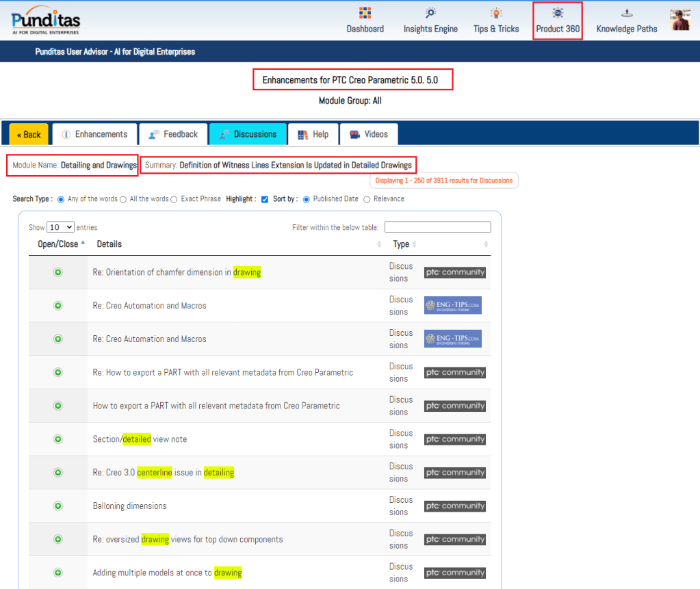Switch to the Videos tab
The width and height of the screenshot is (700, 589).
[368, 134]
